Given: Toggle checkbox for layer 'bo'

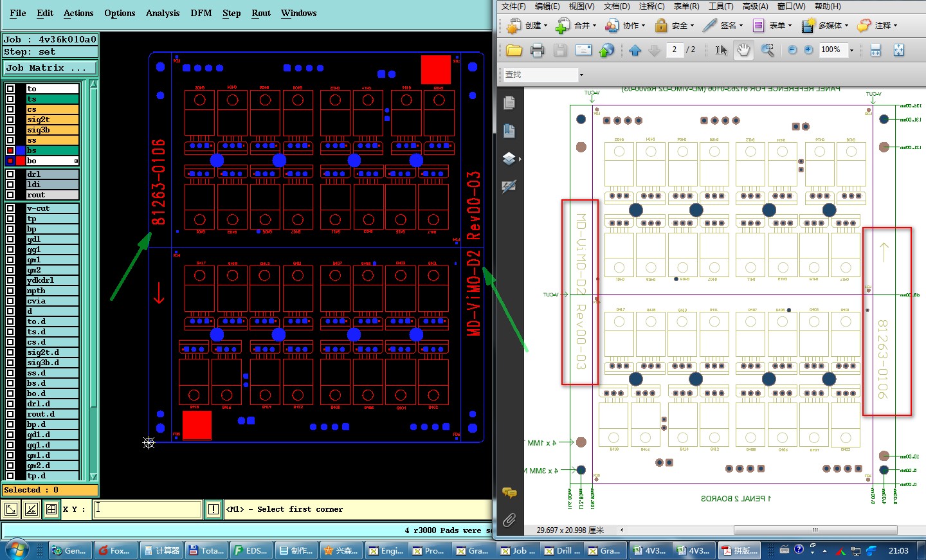Looking at the screenshot, I should click(10, 161).
